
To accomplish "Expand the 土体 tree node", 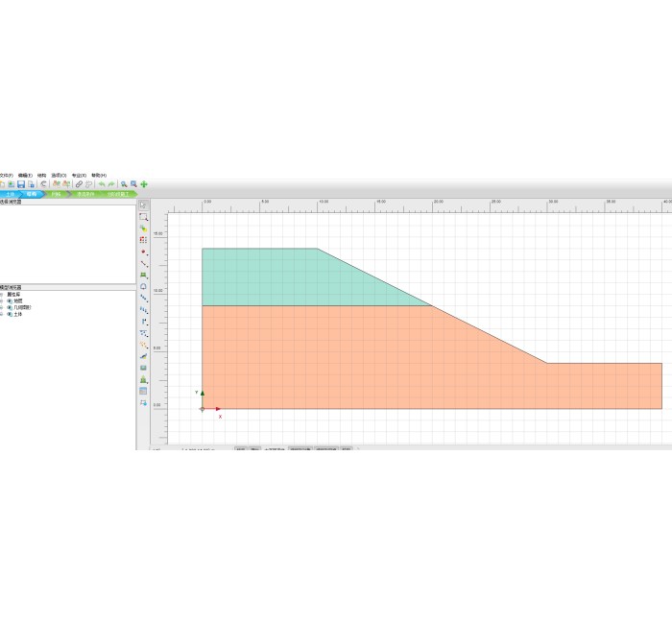I will click(1, 314).
